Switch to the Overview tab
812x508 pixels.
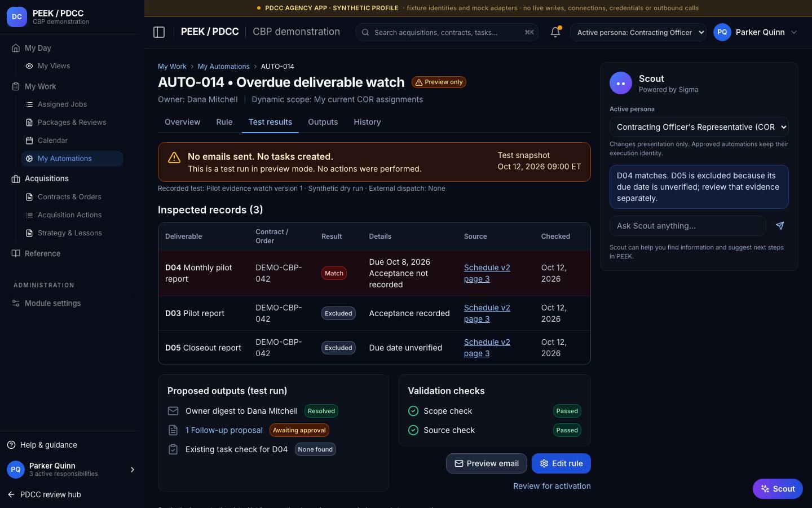coord(182,122)
